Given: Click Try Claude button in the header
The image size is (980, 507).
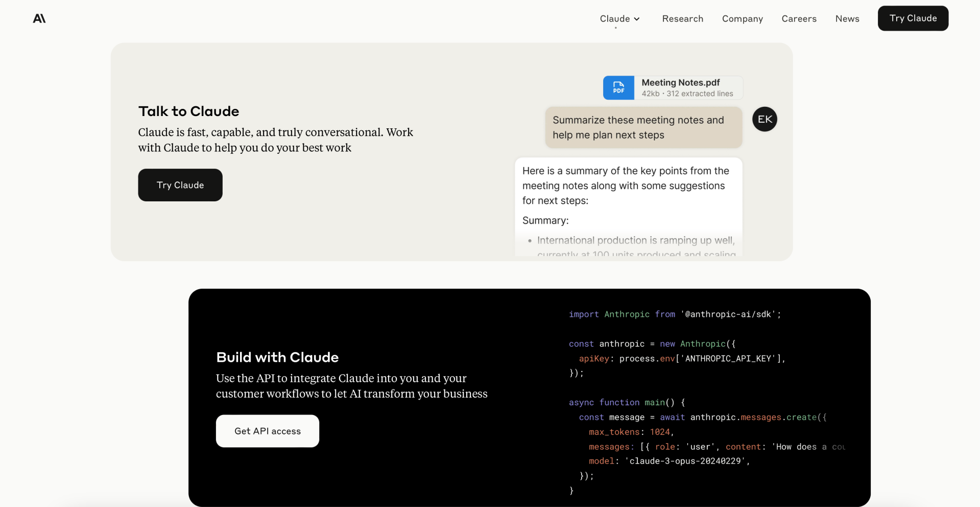Looking at the screenshot, I should pos(913,18).
